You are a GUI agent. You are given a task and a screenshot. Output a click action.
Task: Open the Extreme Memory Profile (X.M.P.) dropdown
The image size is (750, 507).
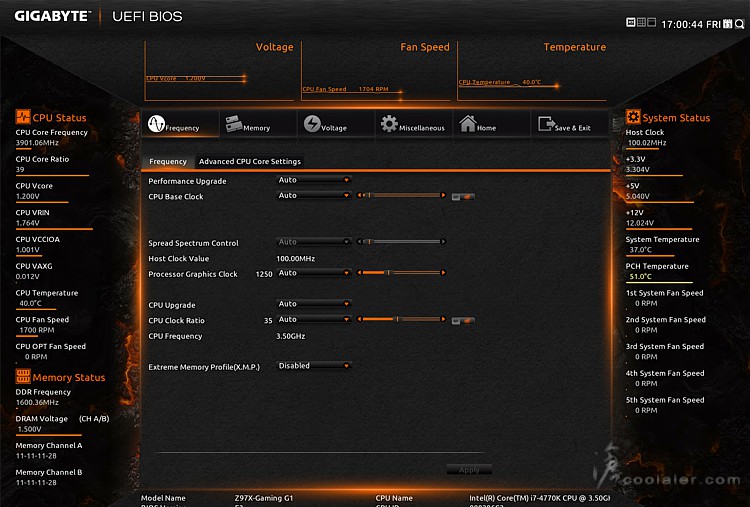point(313,365)
